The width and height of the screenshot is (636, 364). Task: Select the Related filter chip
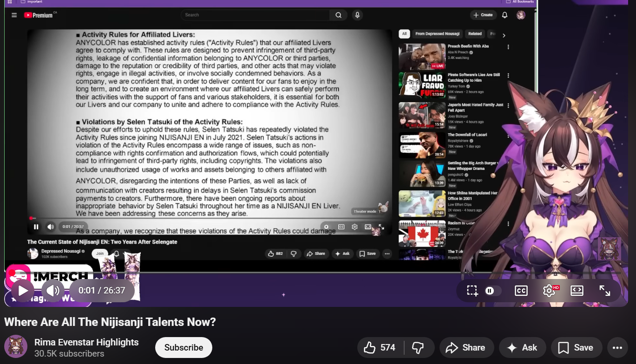click(475, 34)
